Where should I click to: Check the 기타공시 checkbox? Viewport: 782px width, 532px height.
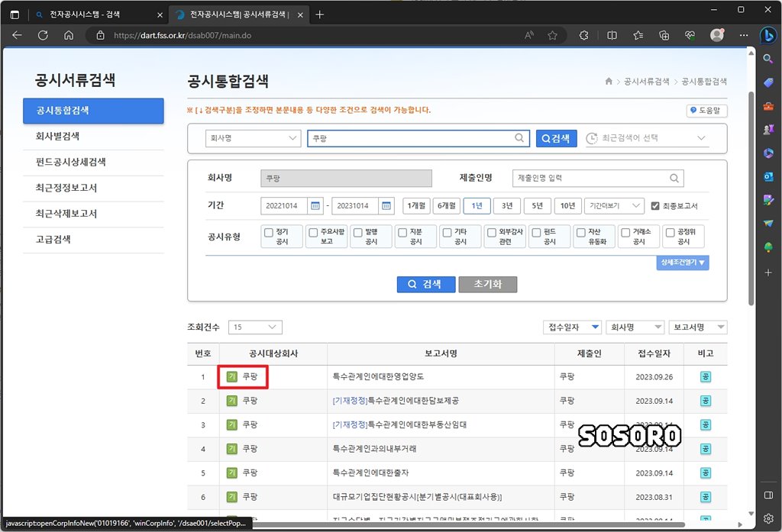tap(447, 232)
